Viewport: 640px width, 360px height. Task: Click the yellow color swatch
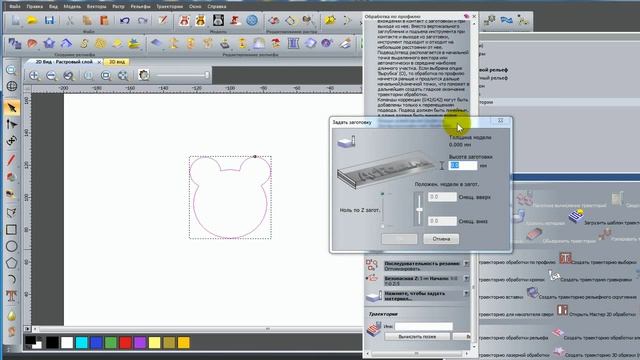coord(155,342)
